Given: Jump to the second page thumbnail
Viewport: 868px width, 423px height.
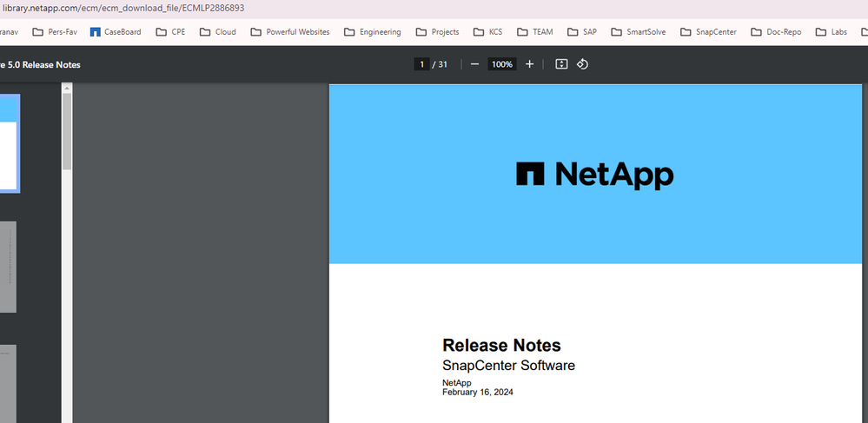Looking at the screenshot, I should (x=8, y=267).
